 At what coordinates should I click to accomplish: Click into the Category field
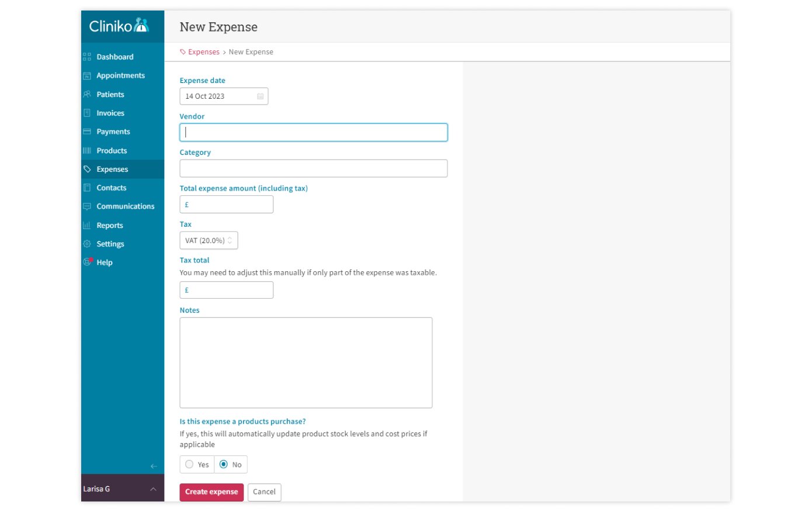[x=313, y=168]
